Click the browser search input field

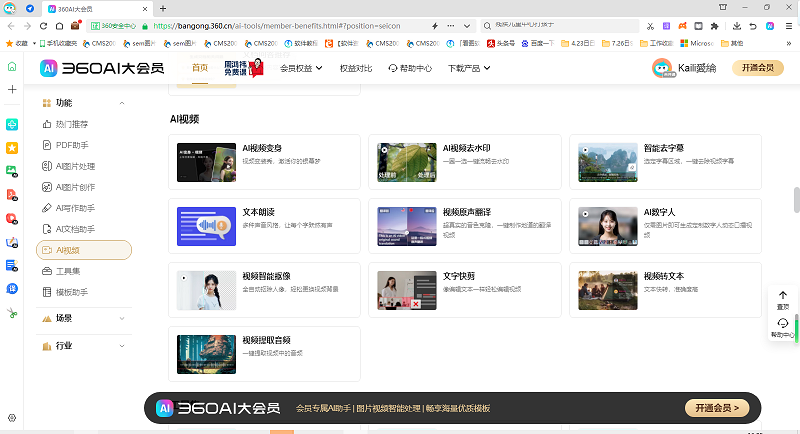pos(559,25)
